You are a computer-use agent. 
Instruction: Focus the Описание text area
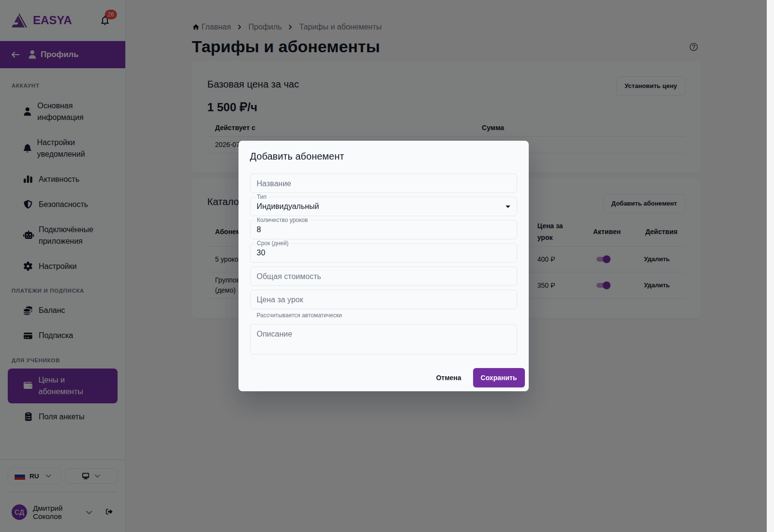[x=384, y=339]
